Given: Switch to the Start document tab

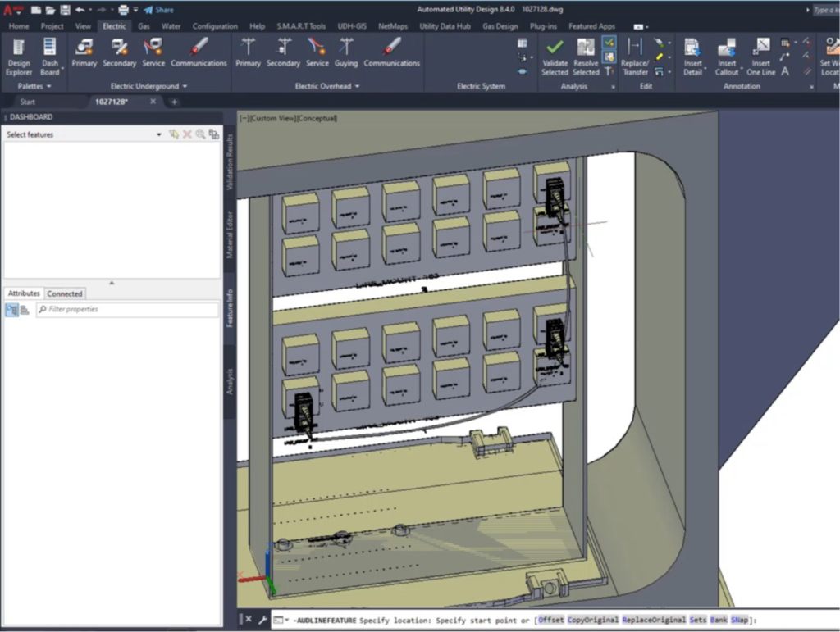Looking at the screenshot, I should point(27,102).
